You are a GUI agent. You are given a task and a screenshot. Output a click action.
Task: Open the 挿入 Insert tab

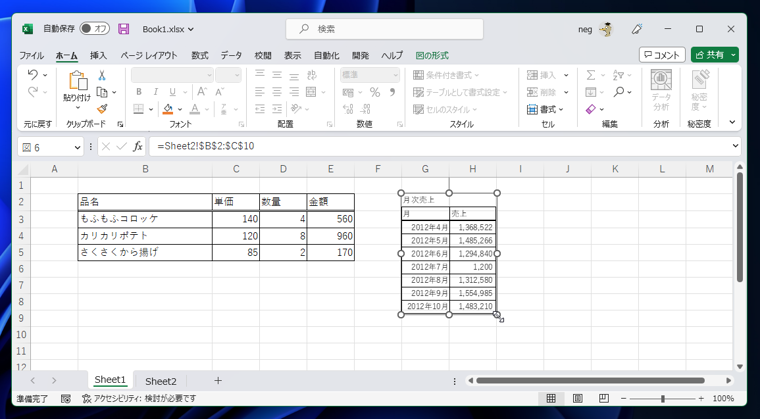pos(98,55)
